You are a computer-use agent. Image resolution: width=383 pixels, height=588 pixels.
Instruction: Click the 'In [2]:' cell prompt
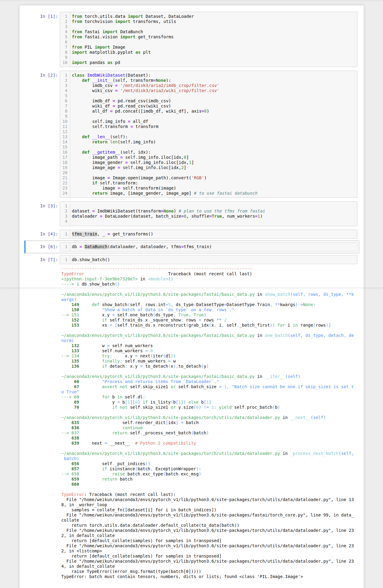pos(49,75)
